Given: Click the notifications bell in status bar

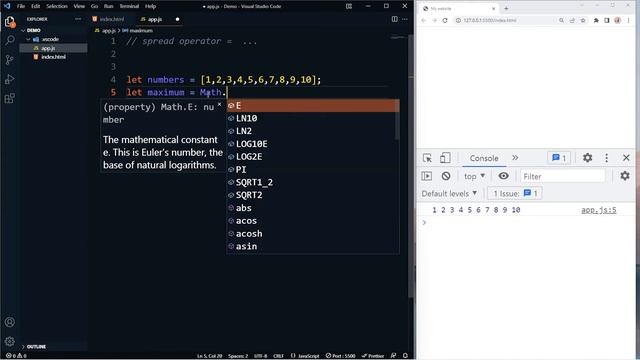Looking at the screenshot, I should [405, 356].
